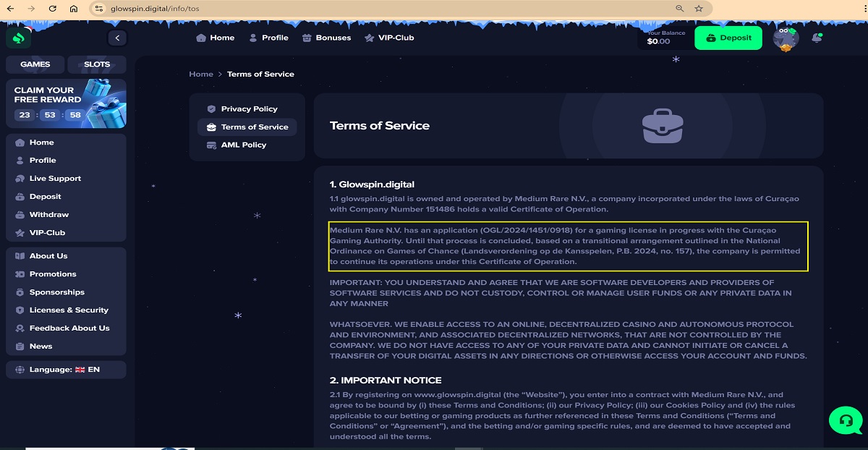This screenshot has height=450, width=868.
Task: Open the Language EN dropdown
Action: click(x=65, y=370)
